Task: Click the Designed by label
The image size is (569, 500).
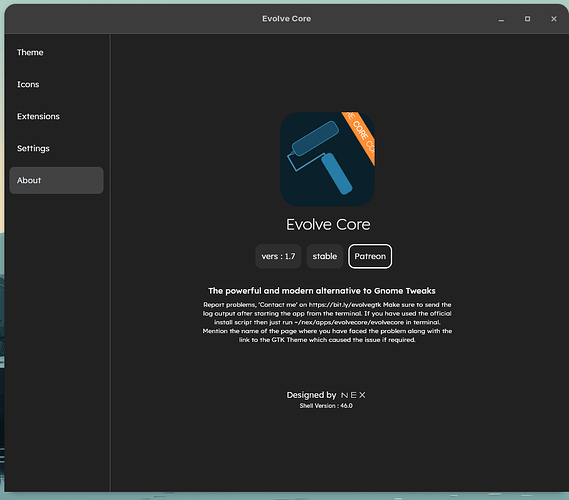Action: (x=311, y=395)
